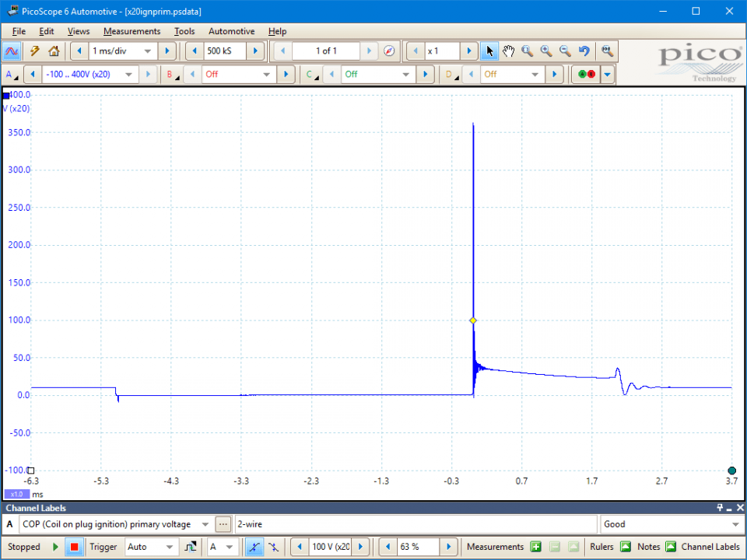Increase the Channel D range with right arrow
Screen dimensions: 747x560
tap(554, 75)
